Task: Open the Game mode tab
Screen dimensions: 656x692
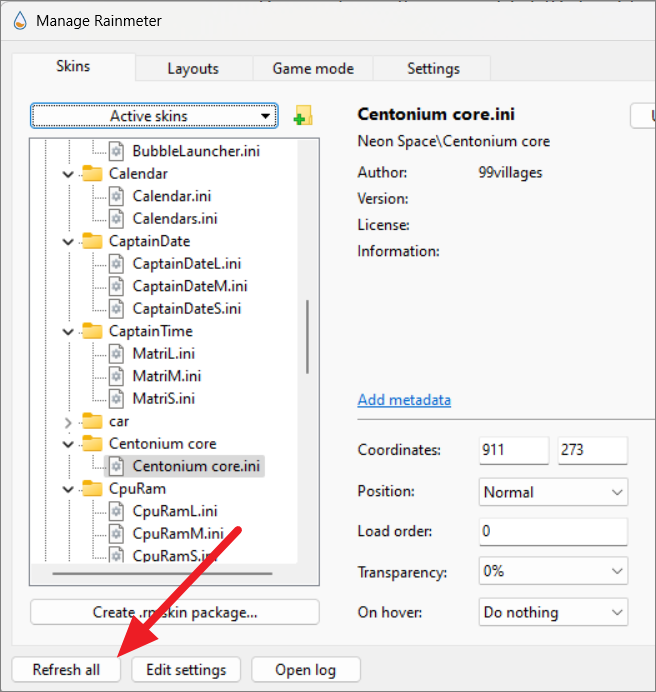Action: click(x=313, y=68)
